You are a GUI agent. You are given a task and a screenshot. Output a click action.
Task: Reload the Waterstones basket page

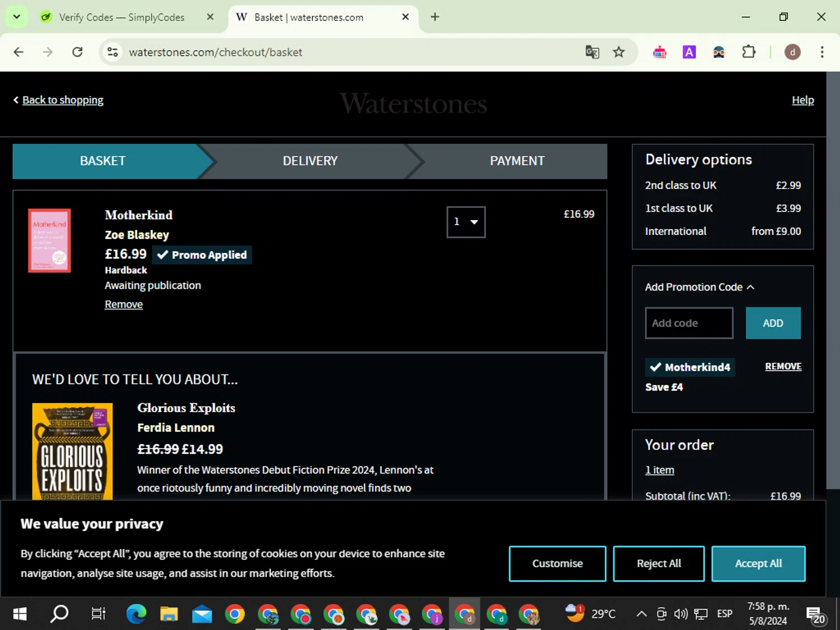77,52
